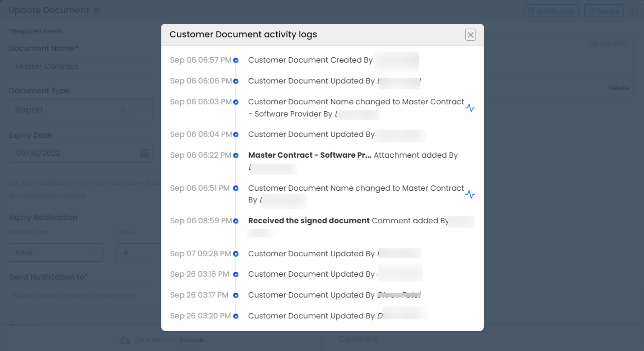The image size is (644, 351).
Task: Open calendar picker icon in Expiry Date
Action: 145,153
